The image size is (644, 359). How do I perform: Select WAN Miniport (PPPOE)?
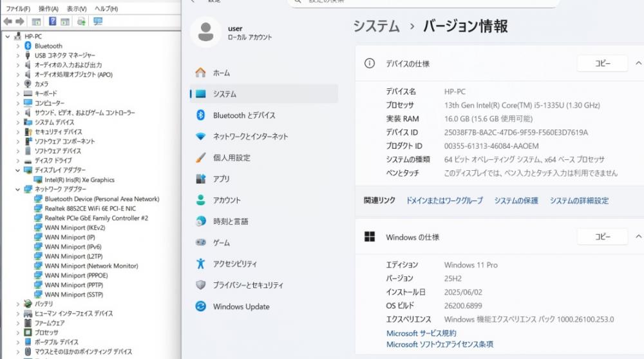(76, 275)
